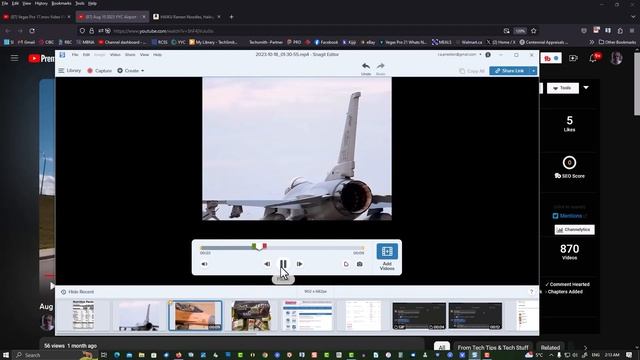Reload the page in Firefox
The image size is (640, 360).
click(32, 31)
